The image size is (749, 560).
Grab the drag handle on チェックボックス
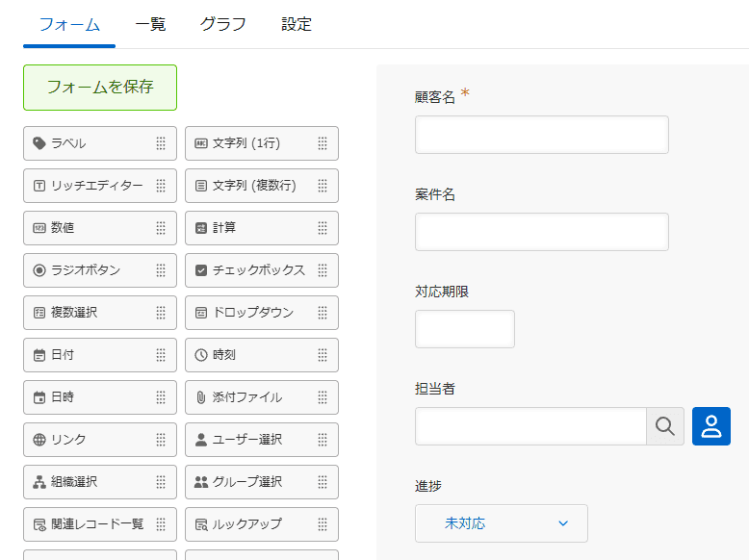[323, 270]
